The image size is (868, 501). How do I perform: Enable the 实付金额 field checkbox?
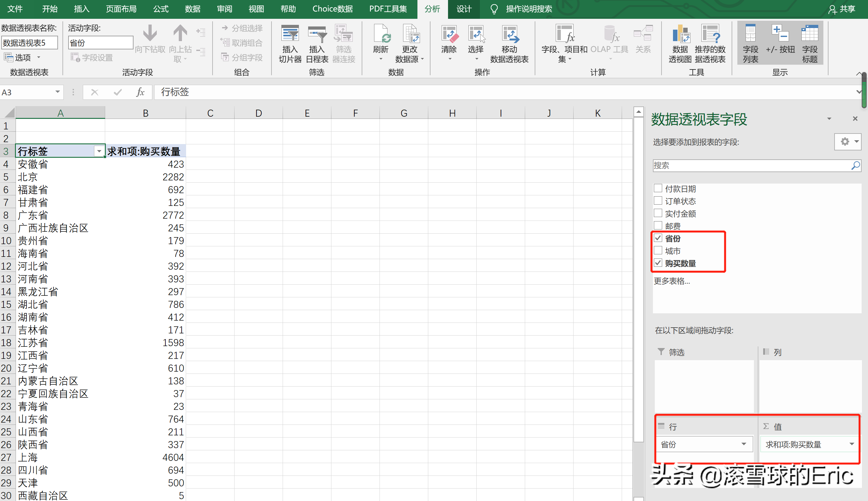click(658, 213)
